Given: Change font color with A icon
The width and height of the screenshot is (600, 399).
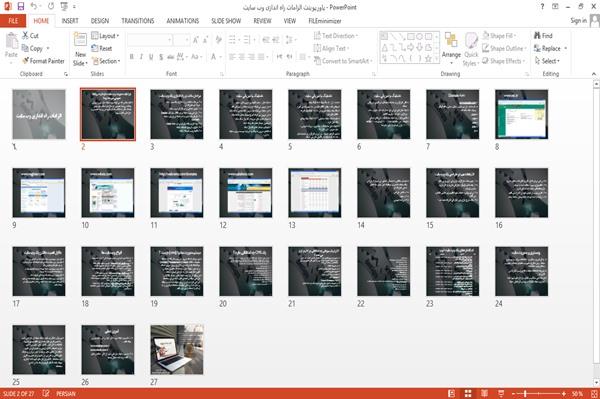Looking at the screenshot, I should click(x=214, y=57).
